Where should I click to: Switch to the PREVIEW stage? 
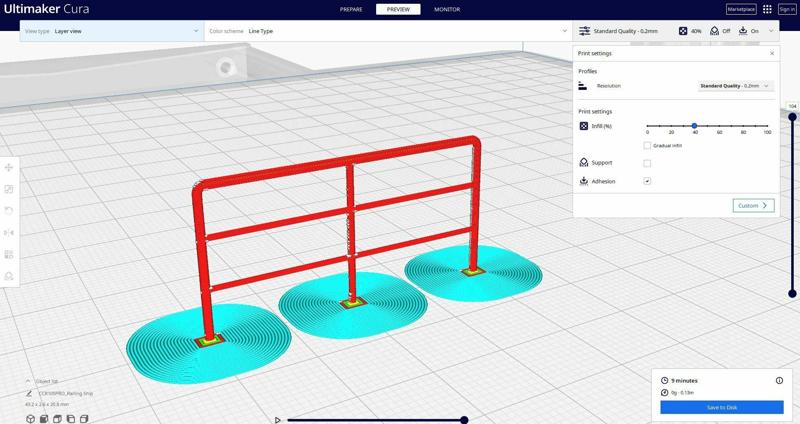click(398, 9)
